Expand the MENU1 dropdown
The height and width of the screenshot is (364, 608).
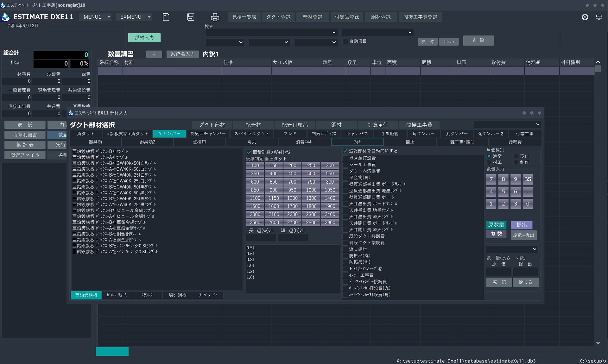point(109,17)
